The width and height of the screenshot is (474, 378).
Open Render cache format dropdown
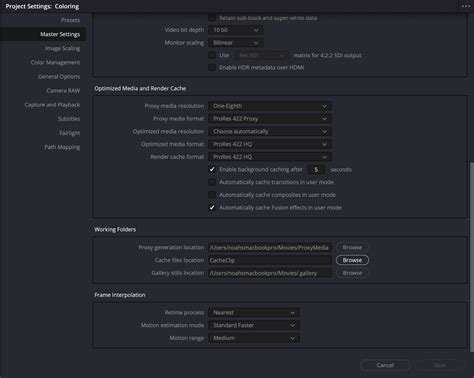[270, 157]
